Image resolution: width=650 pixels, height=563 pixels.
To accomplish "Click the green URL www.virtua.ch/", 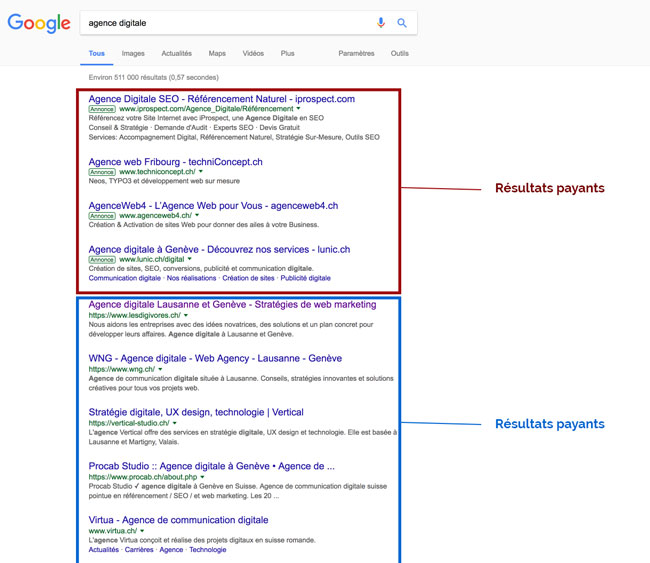I will click(x=113, y=531).
